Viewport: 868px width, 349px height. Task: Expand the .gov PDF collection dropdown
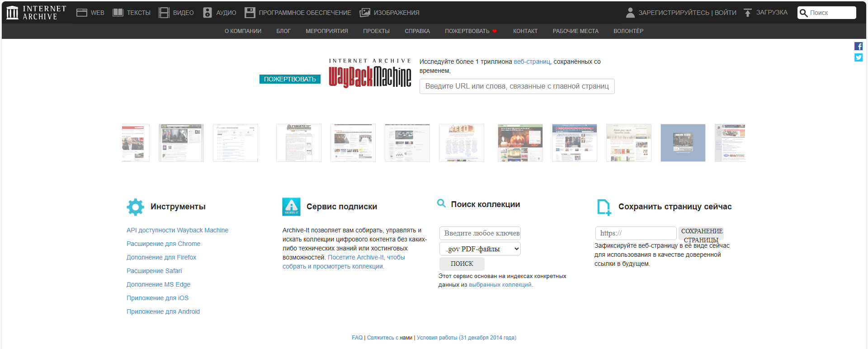(x=480, y=249)
